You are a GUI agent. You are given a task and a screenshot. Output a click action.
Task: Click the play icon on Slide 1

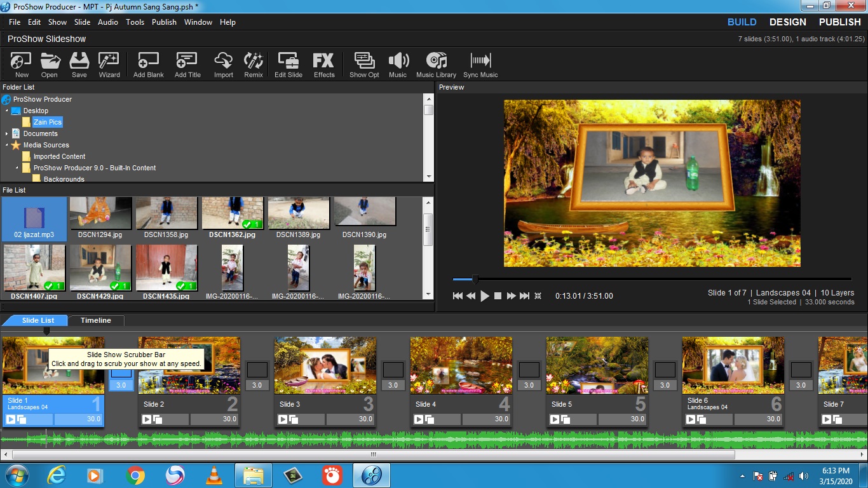coord(10,419)
